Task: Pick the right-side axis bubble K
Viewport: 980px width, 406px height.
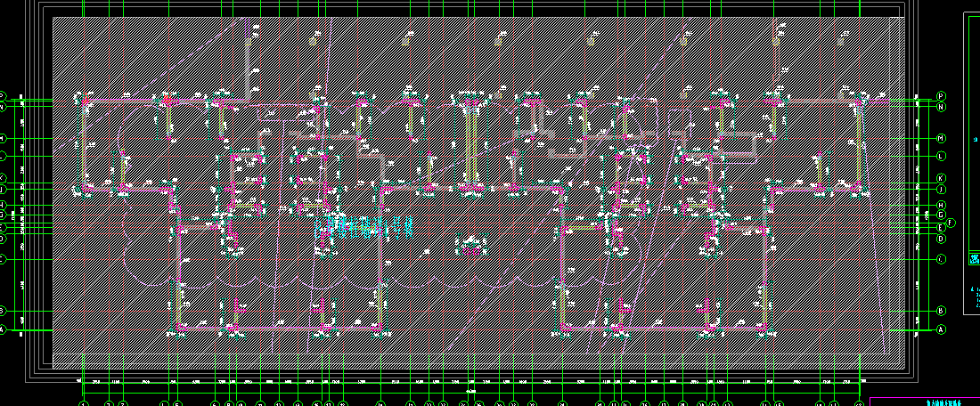Action: click(942, 179)
